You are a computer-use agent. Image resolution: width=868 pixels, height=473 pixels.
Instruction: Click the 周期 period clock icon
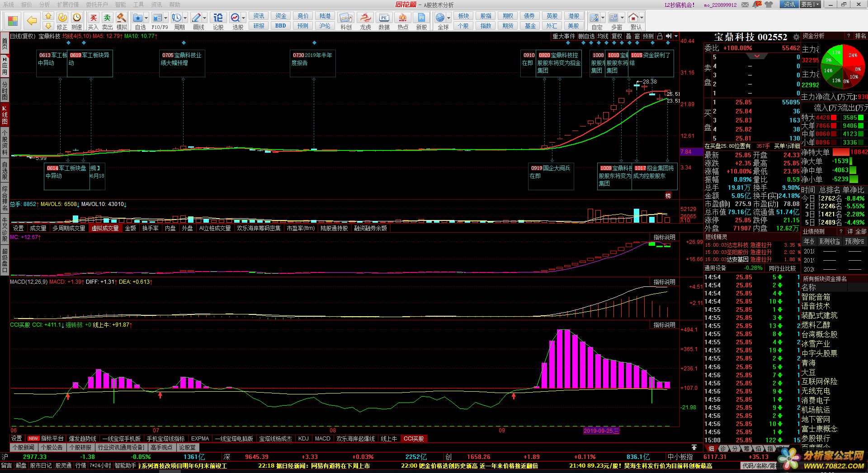(x=177, y=18)
